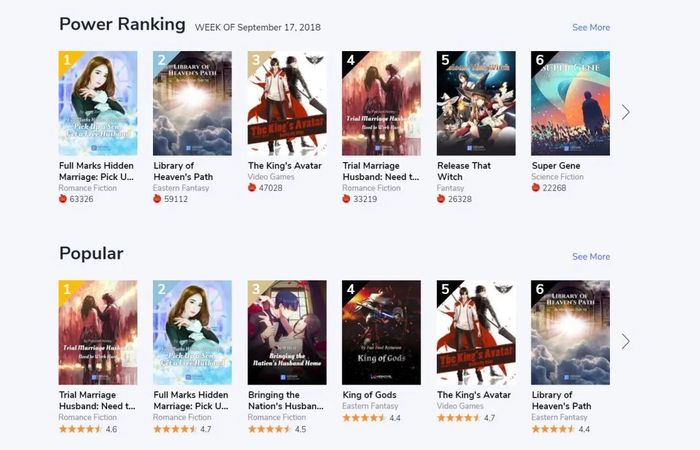The height and width of the screenshot is (450, 700).
Task: Open Super Gene cover in Power Ranking
Action: pyautogui.click(x=570, y=103)
